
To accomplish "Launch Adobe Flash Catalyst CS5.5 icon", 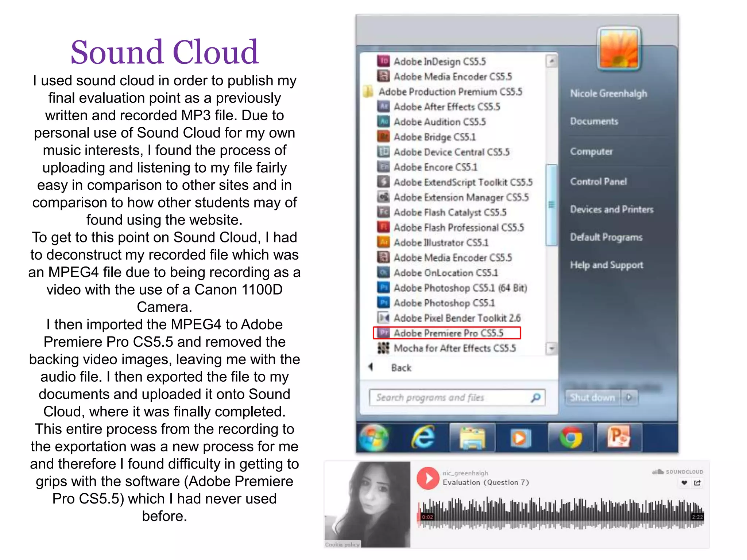I will click(x=383, y=212).
